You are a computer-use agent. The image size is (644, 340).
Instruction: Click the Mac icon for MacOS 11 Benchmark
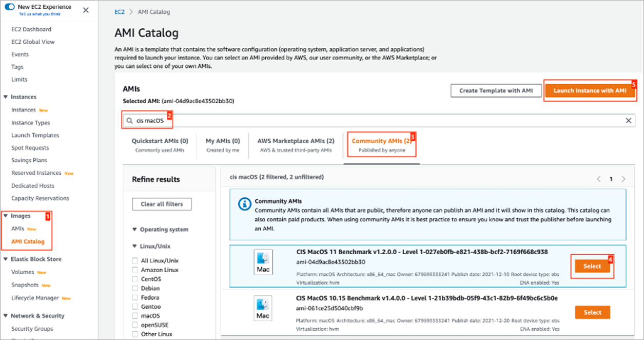pos(263,262)
